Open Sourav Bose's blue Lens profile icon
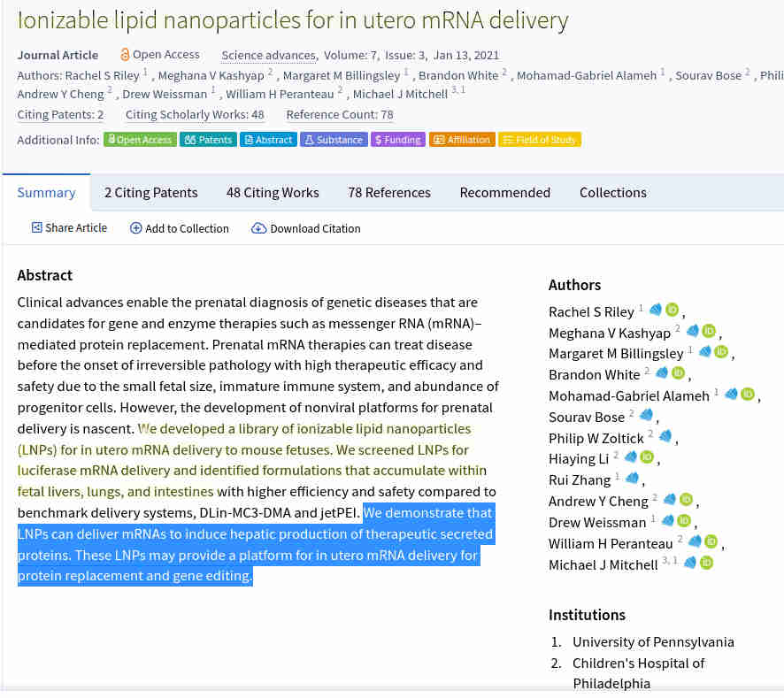784x698 pixels. tap(646, 415)
